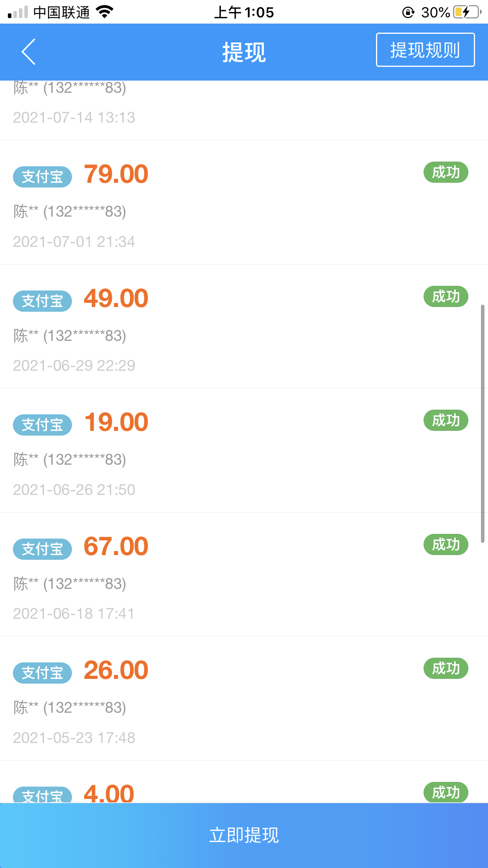Image resolution: width=488 pixels, height=868 pixels.
Task: Click the 支付宝 tag next to 26.00
Action: 42,673
